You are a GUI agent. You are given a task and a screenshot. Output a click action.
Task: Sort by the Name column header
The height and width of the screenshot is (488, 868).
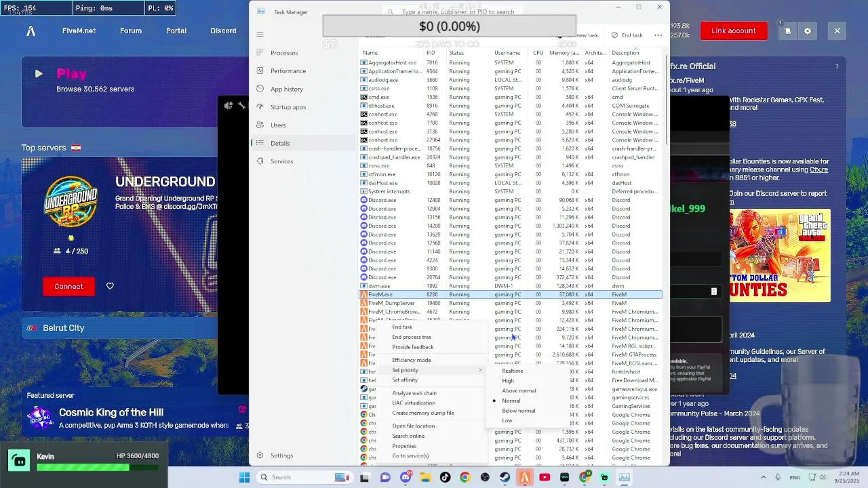pos(370,53)
